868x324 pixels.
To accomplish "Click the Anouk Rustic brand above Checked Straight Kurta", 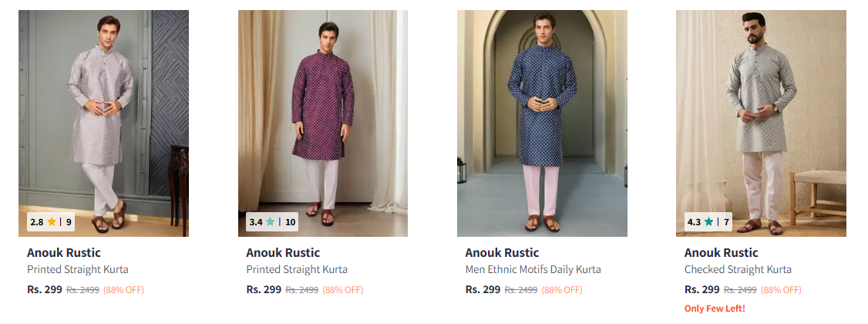I will (x=721, y=253).
